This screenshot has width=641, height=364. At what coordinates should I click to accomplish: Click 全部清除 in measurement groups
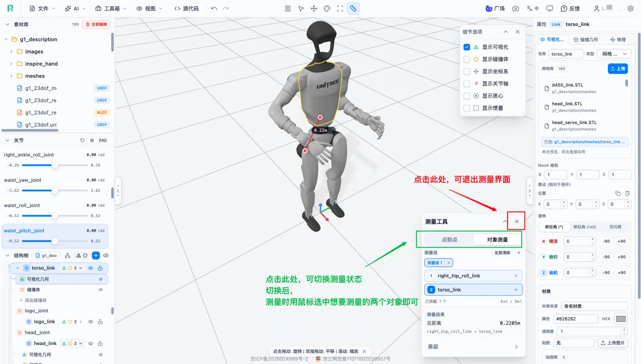pos(502,253)
